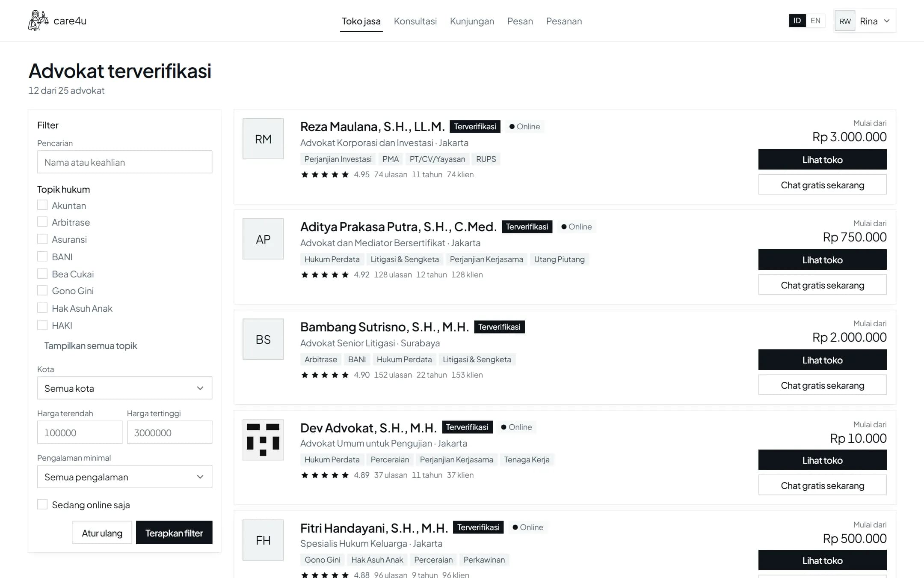Open Dev Advokat's pixel avatar image
This screenshot has height=578, width=924.
263,440
